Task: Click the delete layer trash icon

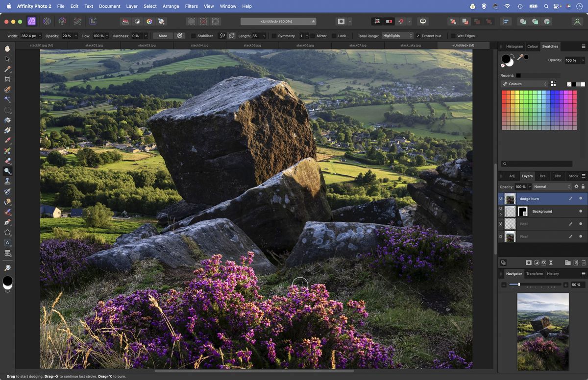Action: point(583,263)
